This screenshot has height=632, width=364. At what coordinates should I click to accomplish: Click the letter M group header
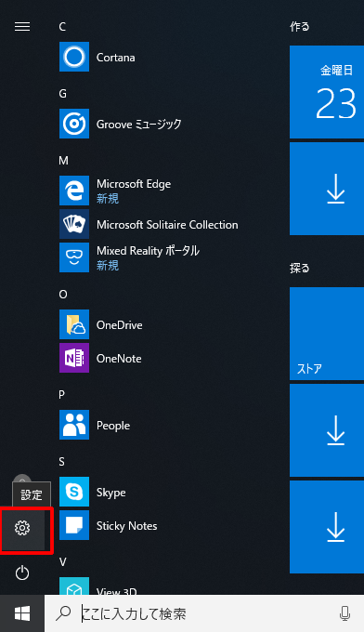(x=64, y=161)
